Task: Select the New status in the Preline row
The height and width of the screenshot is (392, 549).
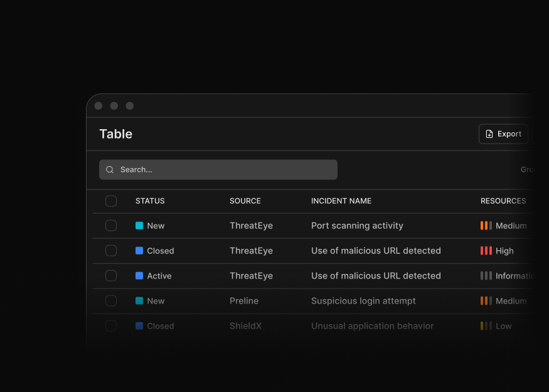Action: pos(156,301)
